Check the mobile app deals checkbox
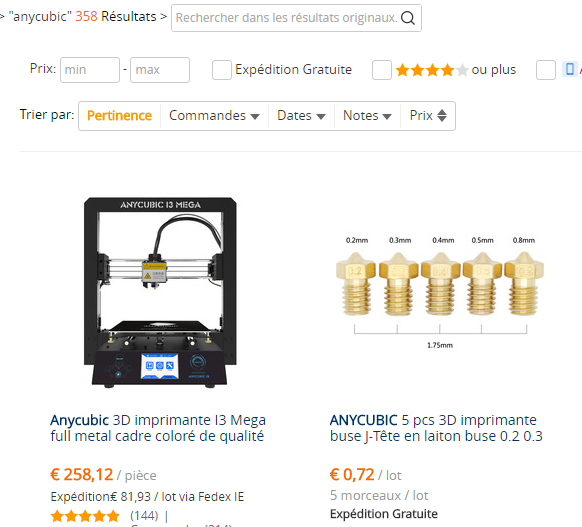The image size is (582, 527). [546, 70]
